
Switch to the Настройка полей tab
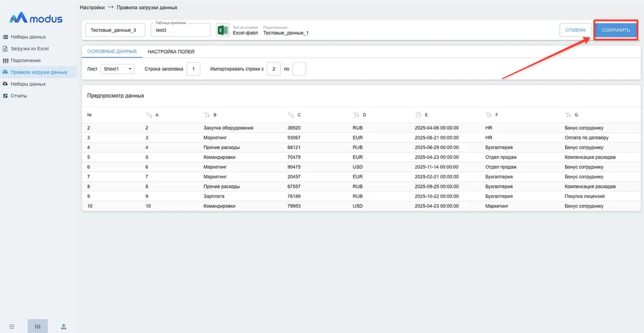pyautogui.click(x=171, y=52)
